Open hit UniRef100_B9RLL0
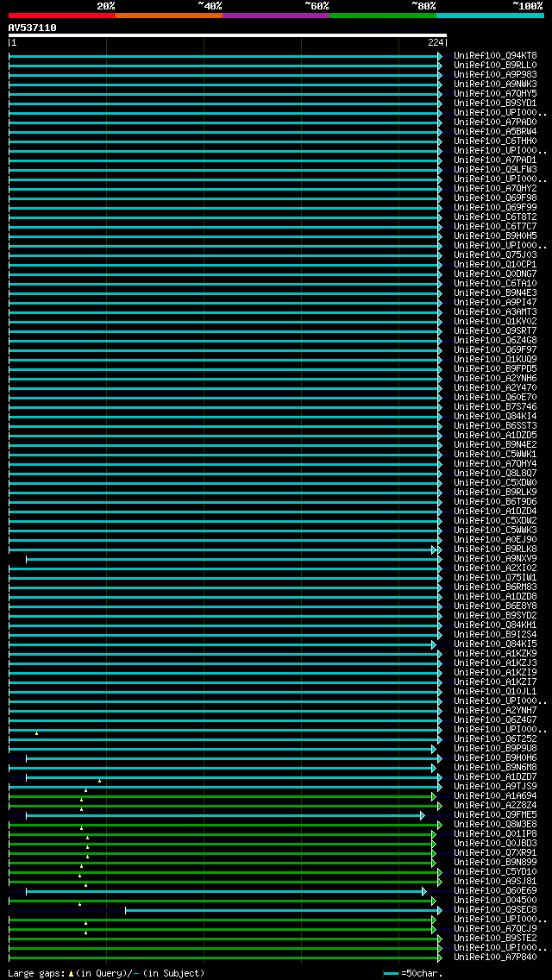The width and height of the screenshot is (552, 980). point(495,65)
